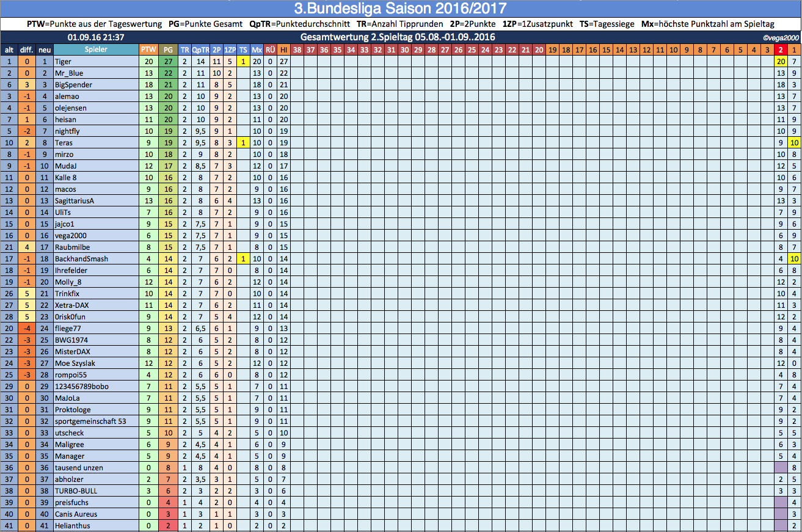Click the TS column header

243,49
